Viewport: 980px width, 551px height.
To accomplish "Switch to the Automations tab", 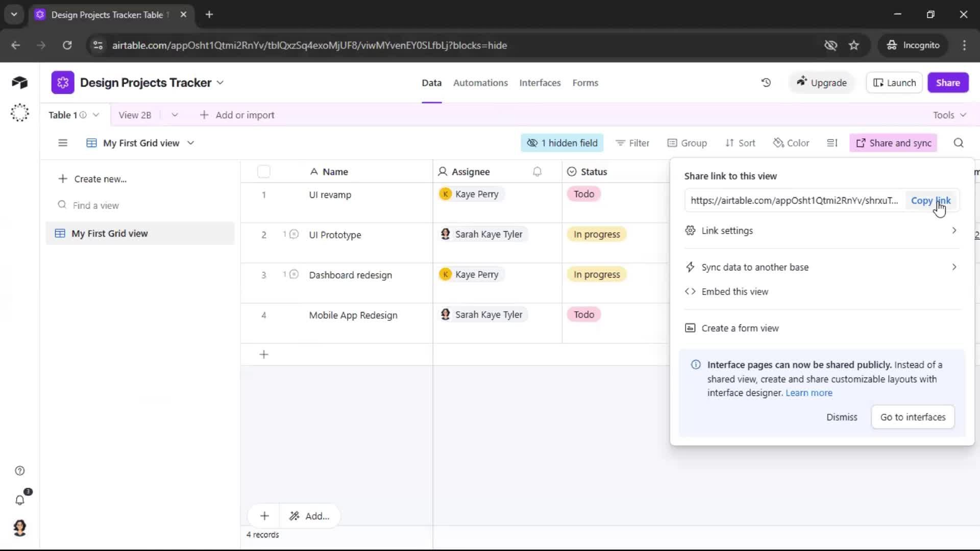I will (x=480, y=83).
